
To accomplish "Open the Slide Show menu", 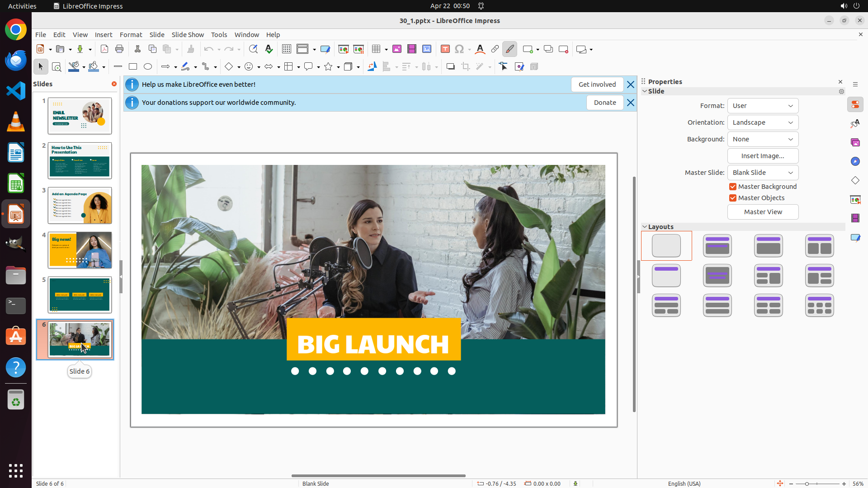I will [x=188, y=35].
